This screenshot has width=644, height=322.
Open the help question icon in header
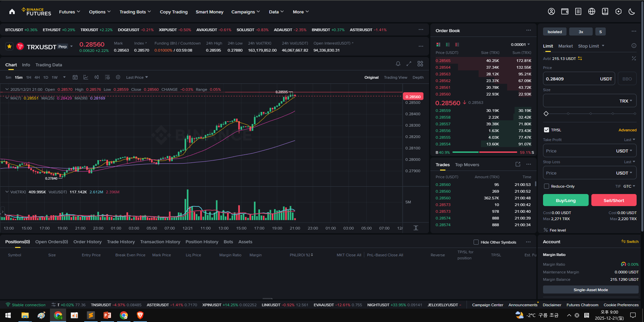(x=605, y=12)
